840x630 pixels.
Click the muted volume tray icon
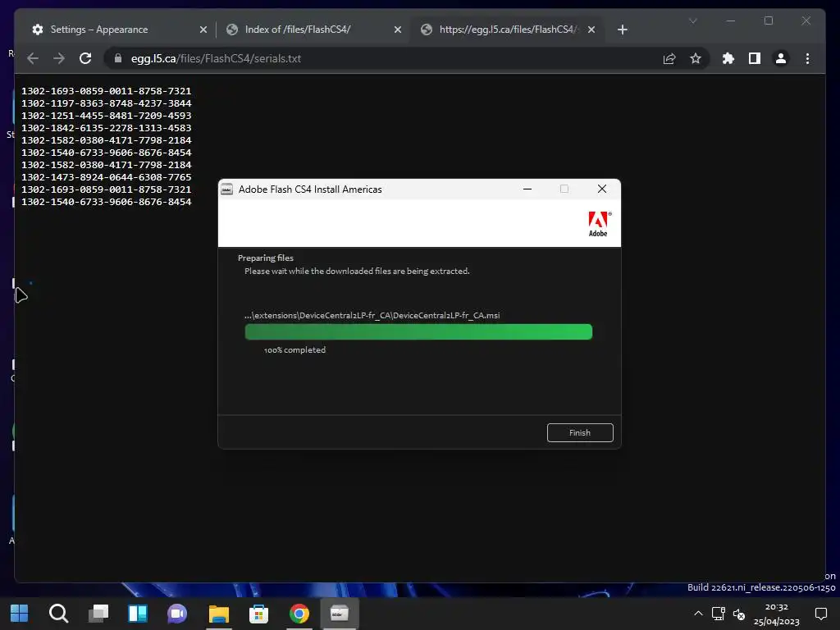coord(739,614)
